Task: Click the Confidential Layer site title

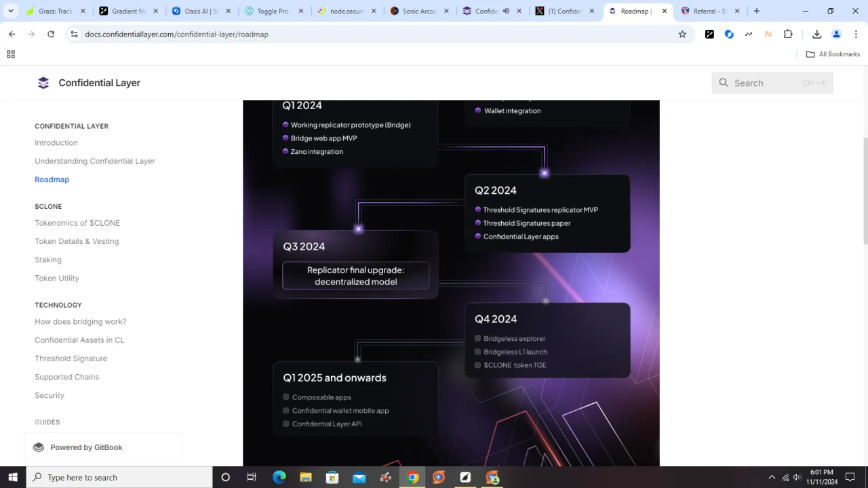Action: click(99, 83)
